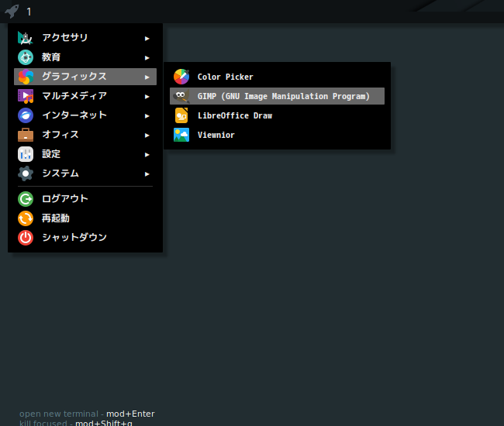Expand the インターネット submenu arrow
Viewport: 504px width, 426px height.
(x=147, y=116)
